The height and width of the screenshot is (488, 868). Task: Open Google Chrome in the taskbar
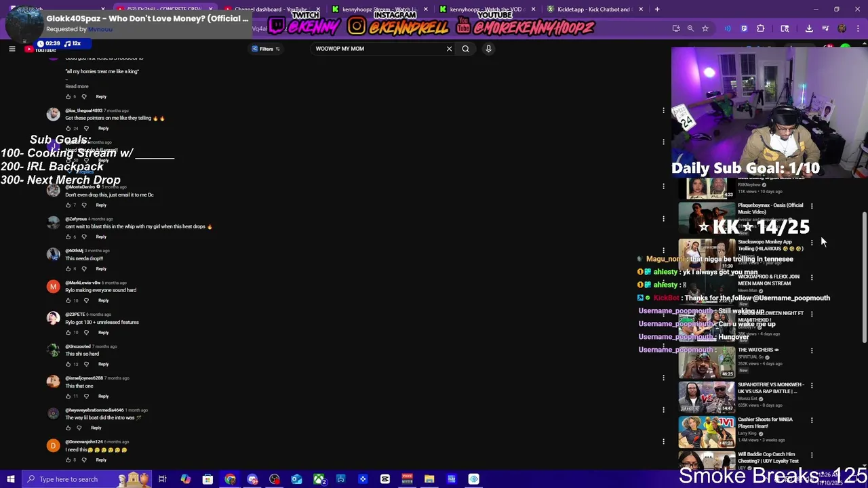tap(230, 479)
